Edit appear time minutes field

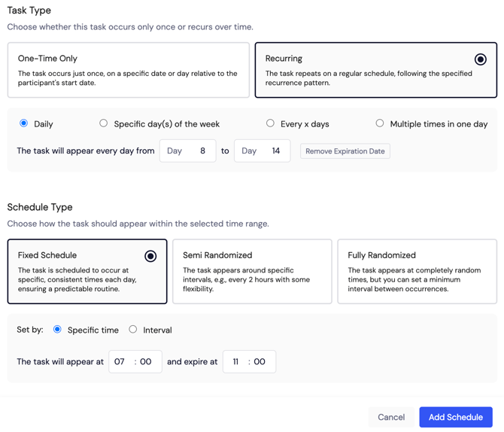(146, 361)
